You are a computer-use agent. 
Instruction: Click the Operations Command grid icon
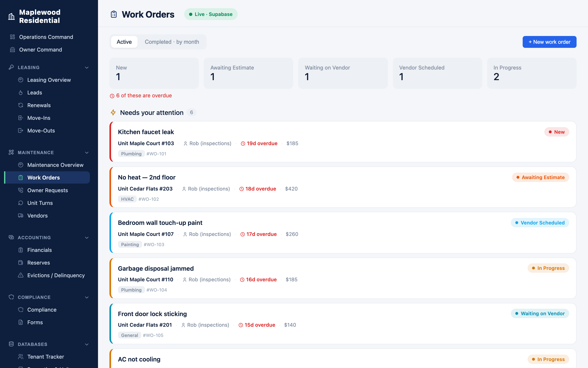click(12, 37)
